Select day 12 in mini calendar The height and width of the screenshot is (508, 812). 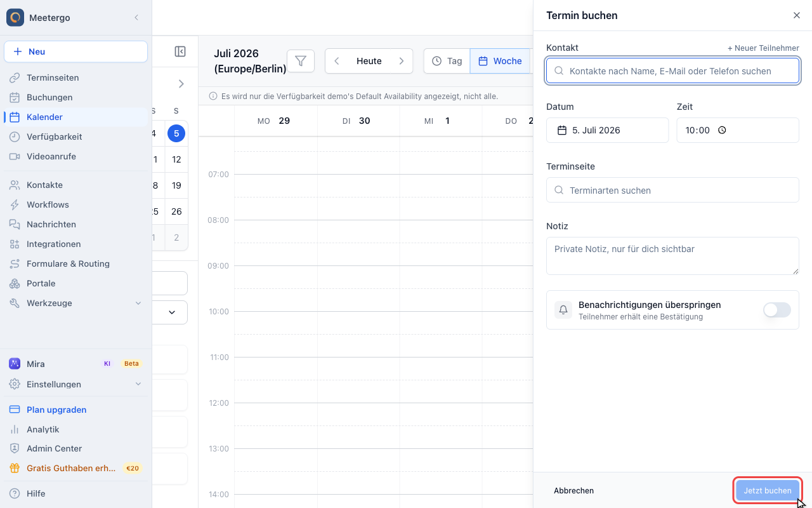click(x=176, y=159)
